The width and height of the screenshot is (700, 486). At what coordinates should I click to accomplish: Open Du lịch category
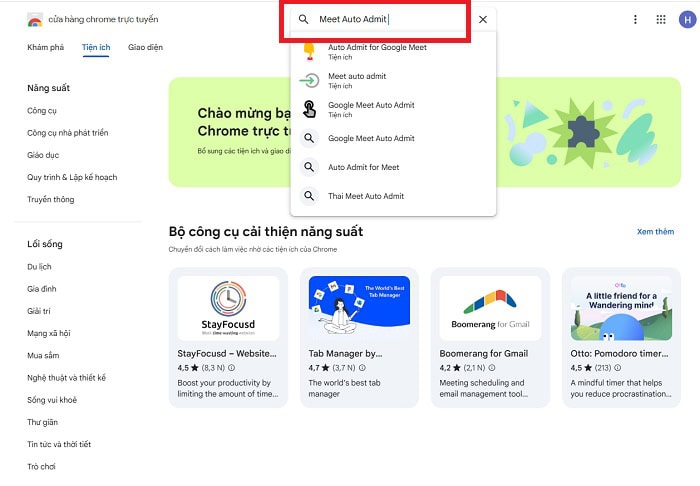click(39, 267)
